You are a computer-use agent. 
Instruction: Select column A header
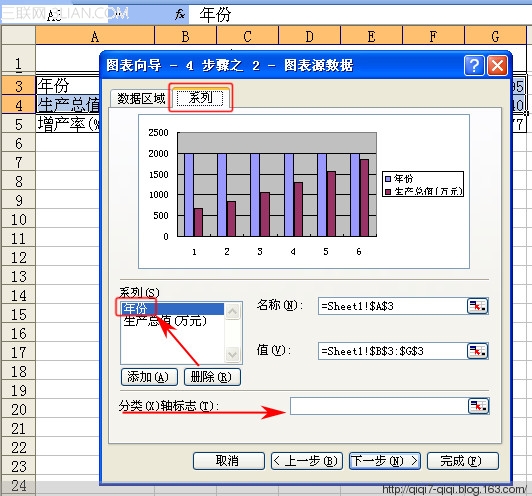(95, 36)
